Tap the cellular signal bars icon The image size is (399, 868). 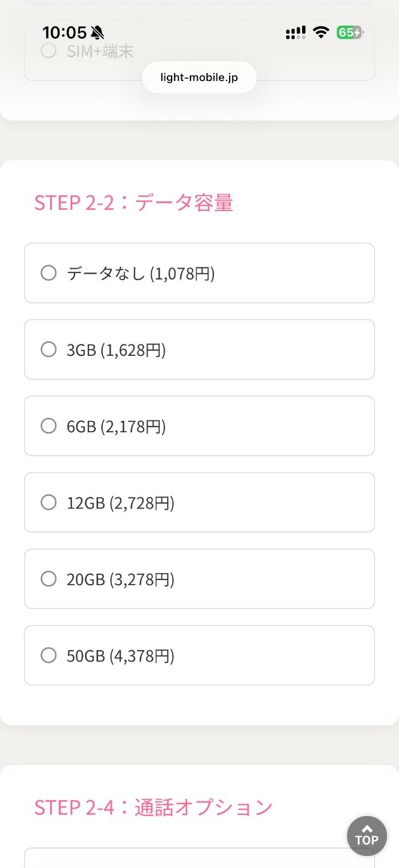pos(295,33)
